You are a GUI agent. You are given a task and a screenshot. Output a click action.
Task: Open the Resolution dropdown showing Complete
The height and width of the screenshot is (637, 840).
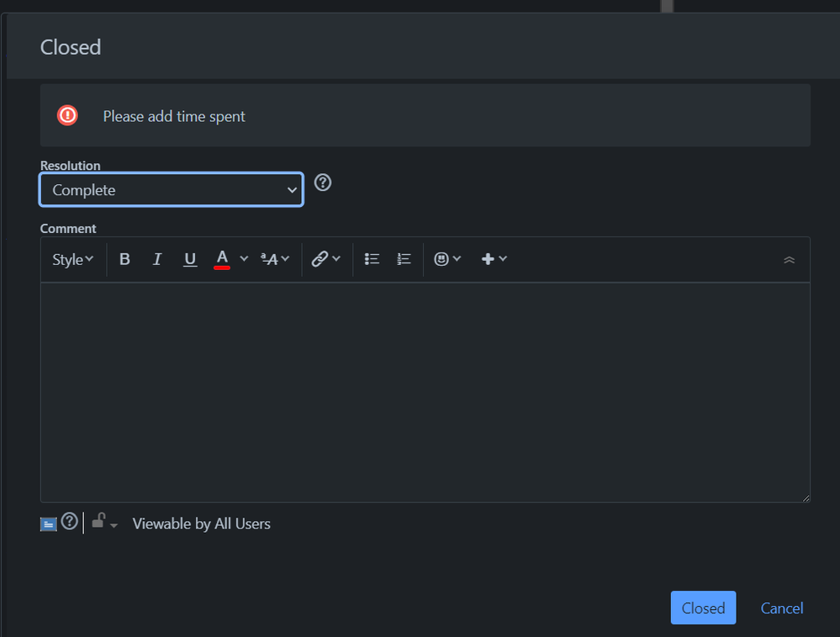pyautogui.click(x=171, y=189)
